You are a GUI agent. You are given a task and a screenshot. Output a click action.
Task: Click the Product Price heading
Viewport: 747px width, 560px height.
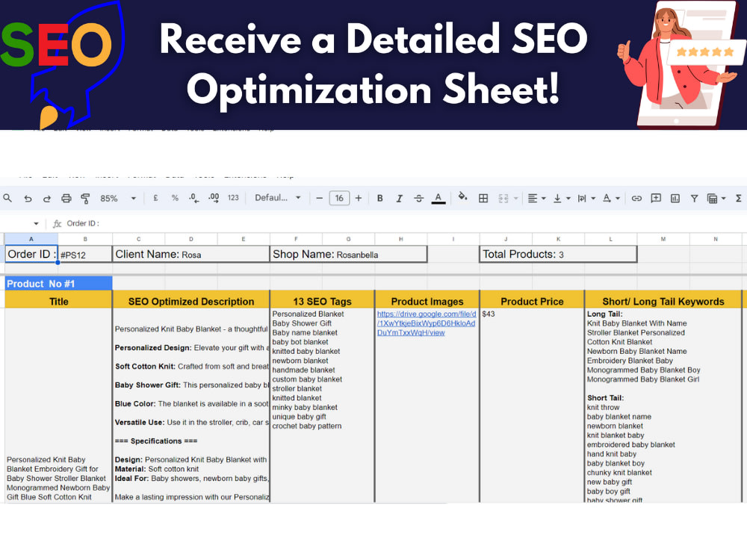532,301
